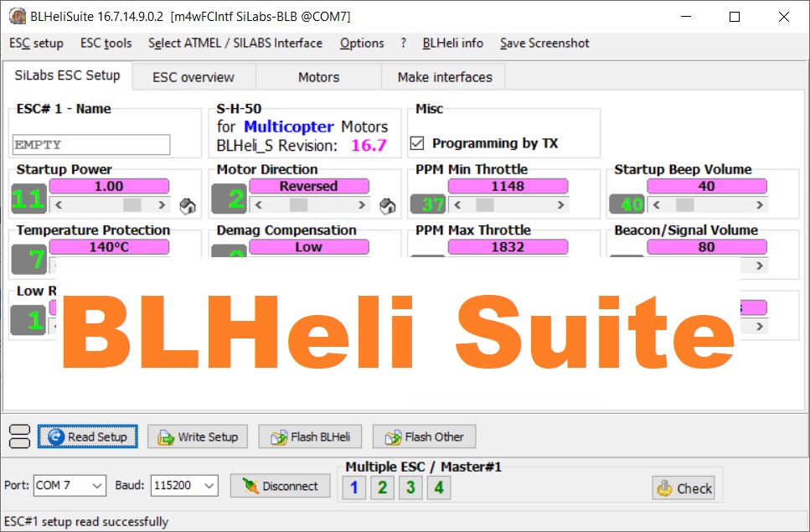
Task: Toggle the Programming by TX checkbox
Action: click(417, 143)
